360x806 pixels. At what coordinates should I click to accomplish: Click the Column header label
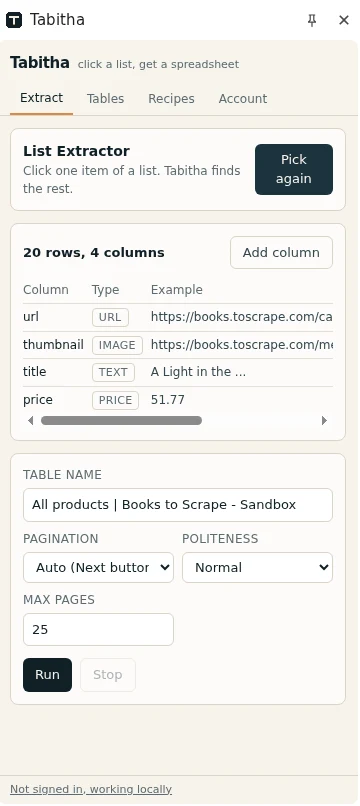46,290
